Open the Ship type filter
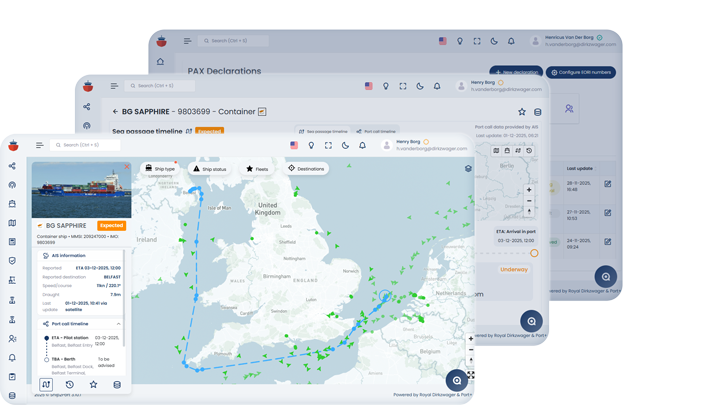 pos(159,169)
